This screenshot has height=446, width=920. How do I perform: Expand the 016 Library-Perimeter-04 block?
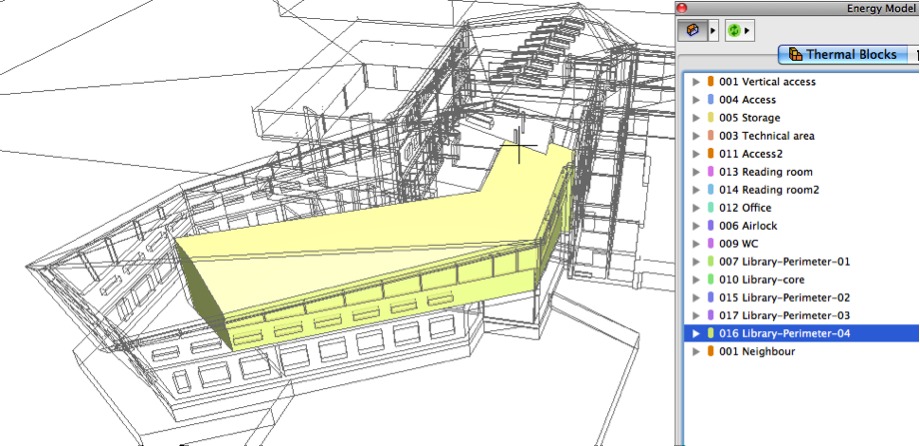[696, 333]
